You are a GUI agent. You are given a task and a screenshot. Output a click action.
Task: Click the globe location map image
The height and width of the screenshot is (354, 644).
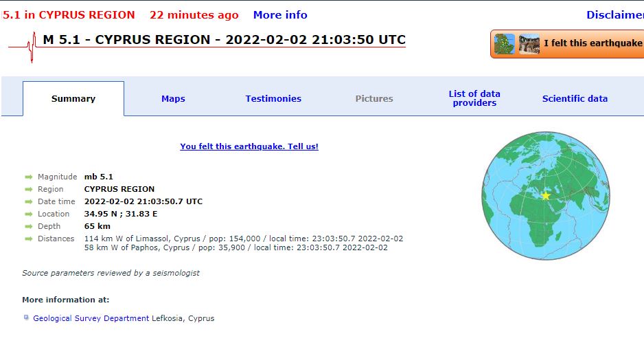click(545, 196)
